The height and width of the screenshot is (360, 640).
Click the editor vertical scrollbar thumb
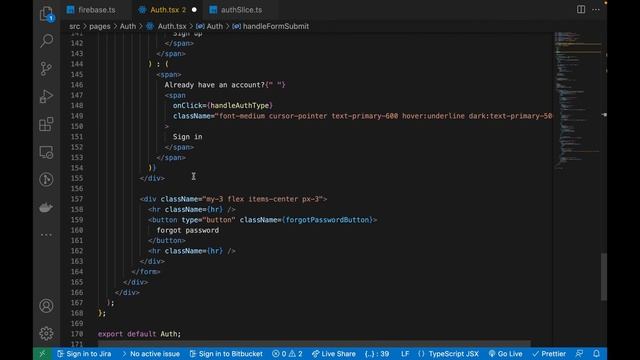(604, 277)
